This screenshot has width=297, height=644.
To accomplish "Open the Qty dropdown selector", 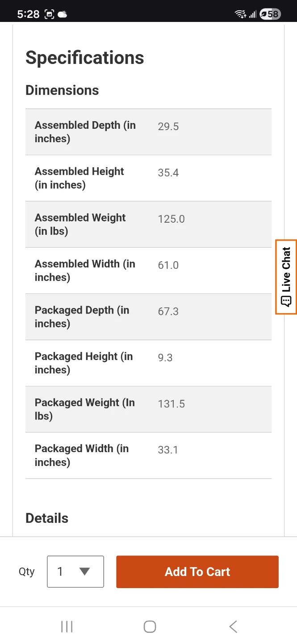I will click(75, 572).
